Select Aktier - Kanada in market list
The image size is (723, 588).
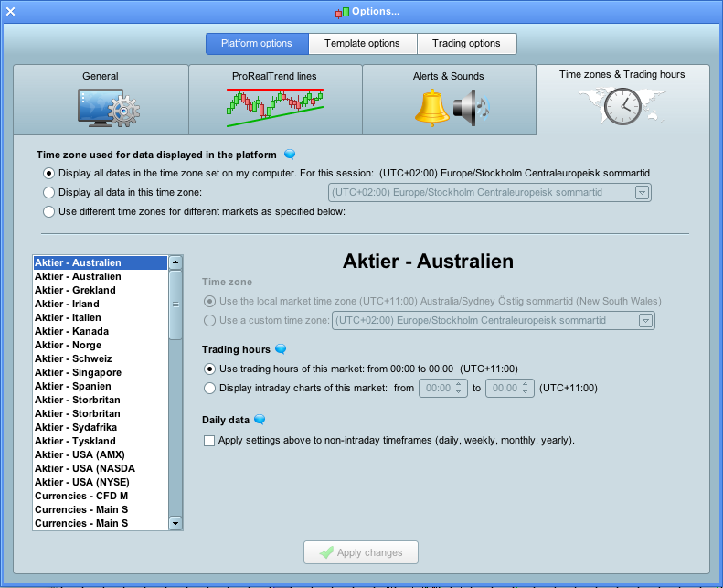pyautogui.click(x=101, y=332)
